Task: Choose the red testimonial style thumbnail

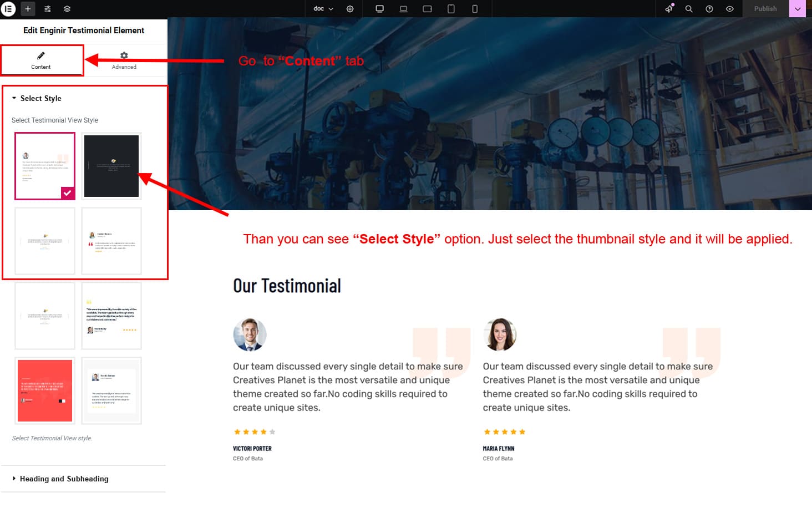Action: tap(45, 390)
